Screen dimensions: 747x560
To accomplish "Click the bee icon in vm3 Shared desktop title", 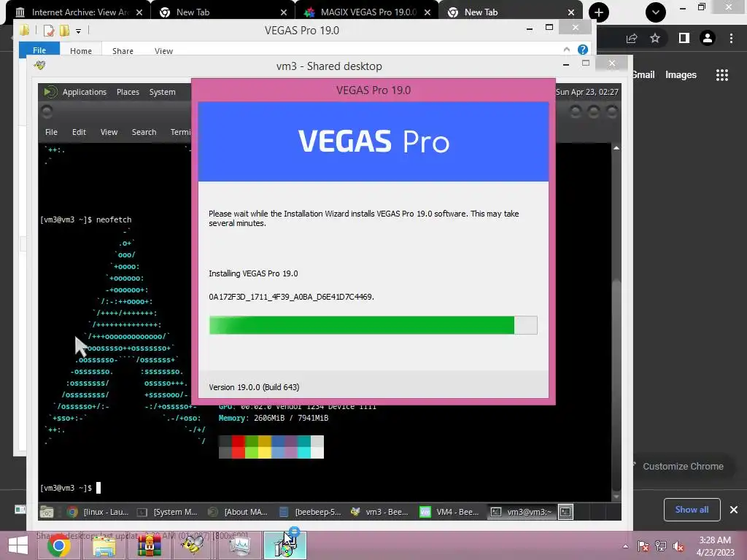I will tap(39, 65).
